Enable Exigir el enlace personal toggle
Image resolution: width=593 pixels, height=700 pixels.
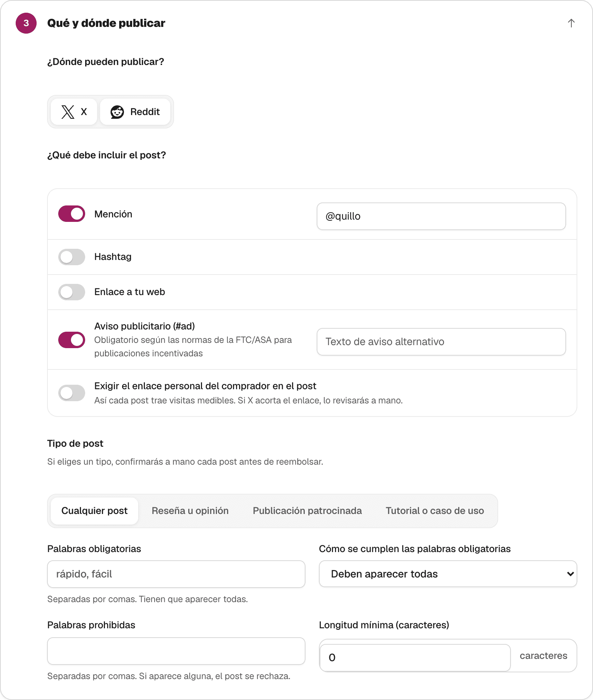pyautogui.click(x=72, y=393)
